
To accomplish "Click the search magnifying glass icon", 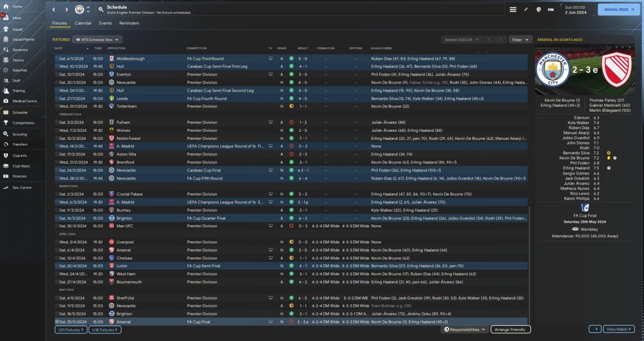I will point(101,10).
